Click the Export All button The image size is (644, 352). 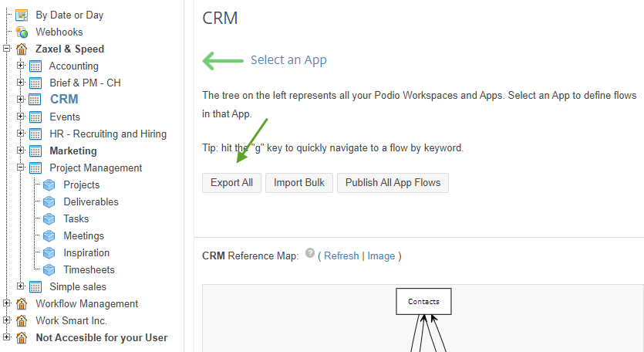pos(231,183)
